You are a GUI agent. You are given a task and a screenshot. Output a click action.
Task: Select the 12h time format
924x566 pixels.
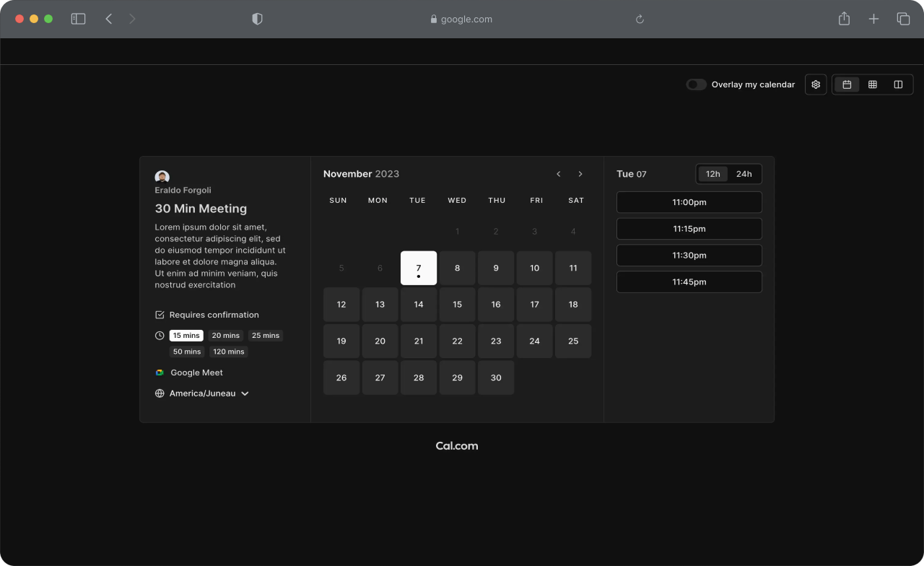click(x=713, y=174)
